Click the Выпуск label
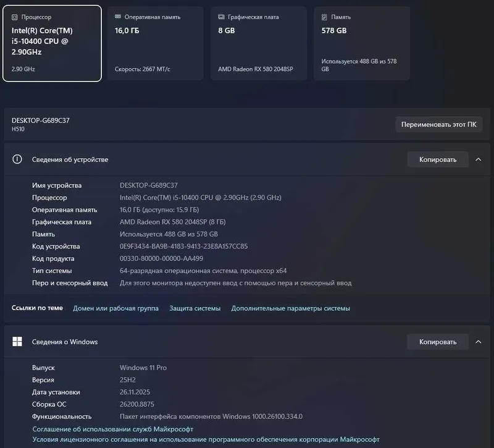 pos(43,368)
